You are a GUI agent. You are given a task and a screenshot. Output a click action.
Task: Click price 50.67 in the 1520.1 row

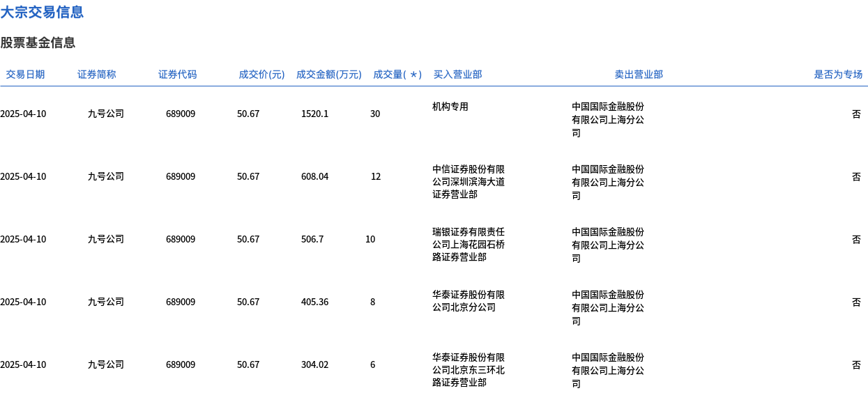(248, 114)
